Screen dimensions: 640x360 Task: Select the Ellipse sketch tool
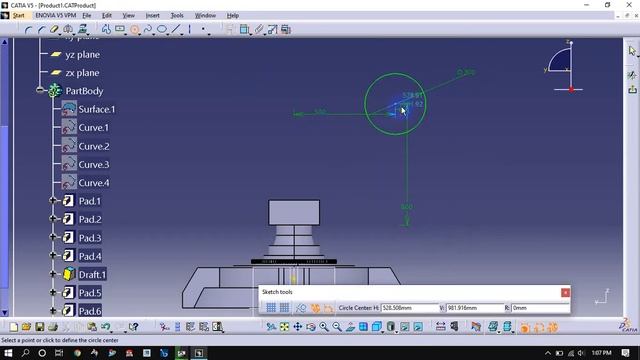click(x=162, y=29)
